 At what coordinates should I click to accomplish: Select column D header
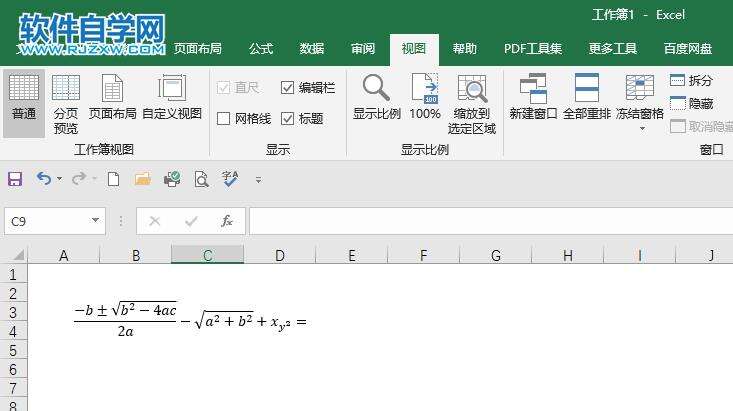click(x=280, y=255)
